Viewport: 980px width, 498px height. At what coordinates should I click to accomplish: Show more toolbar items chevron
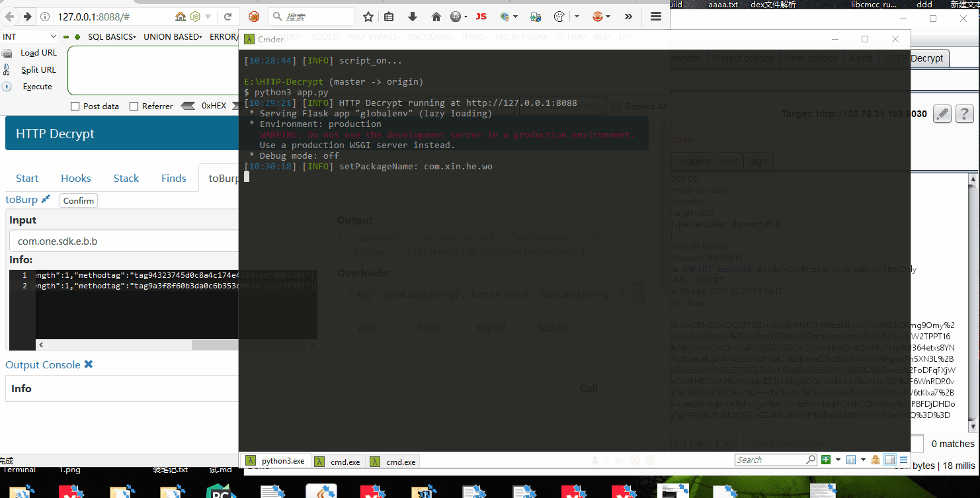pos(628,17)
